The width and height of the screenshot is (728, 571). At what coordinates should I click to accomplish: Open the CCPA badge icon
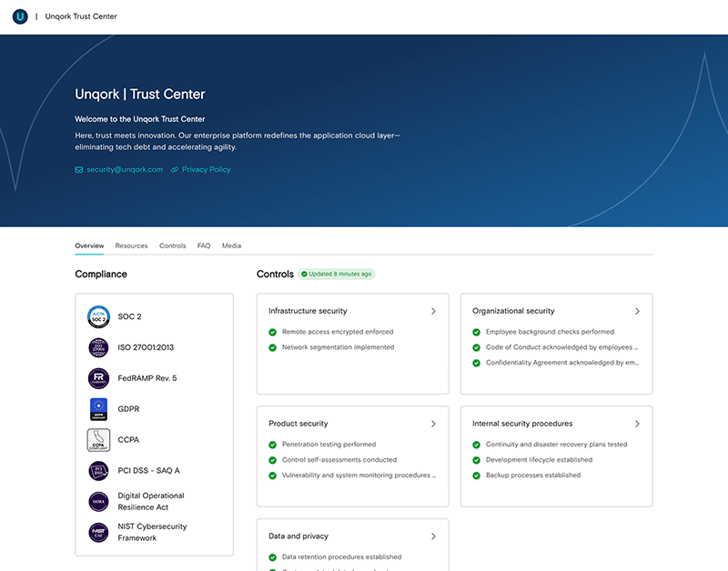pyautogui.click(x=98, y=440)
